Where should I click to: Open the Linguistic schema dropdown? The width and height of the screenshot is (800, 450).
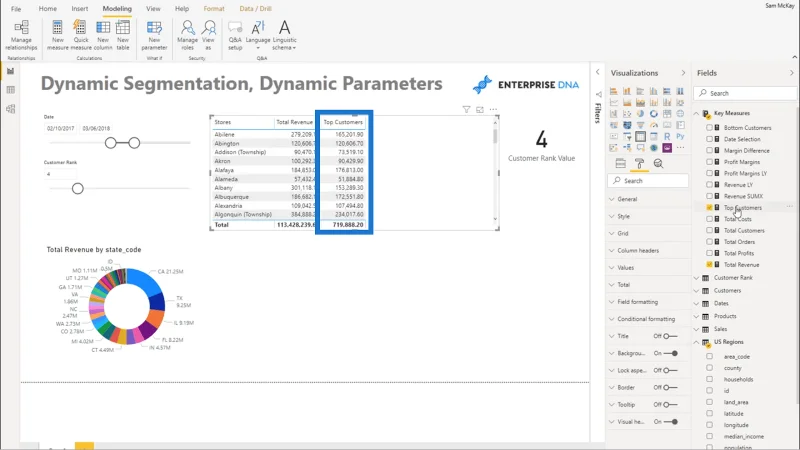pos(284,35)
